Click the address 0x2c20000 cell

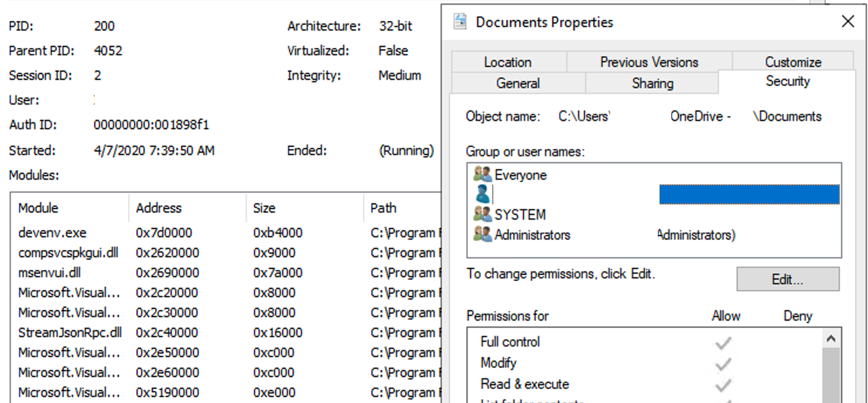(167, 293)
